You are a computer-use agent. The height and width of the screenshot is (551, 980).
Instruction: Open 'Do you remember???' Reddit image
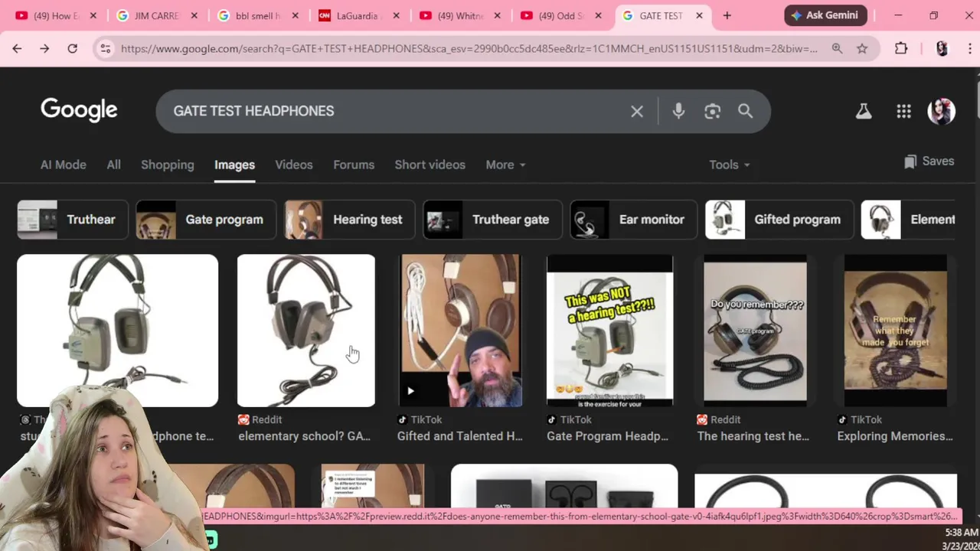click(755, 330)
